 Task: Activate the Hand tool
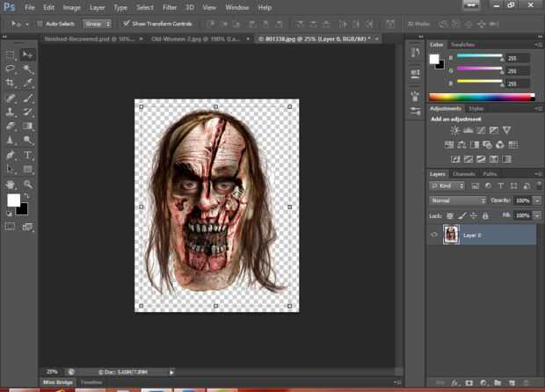point(11,185)
